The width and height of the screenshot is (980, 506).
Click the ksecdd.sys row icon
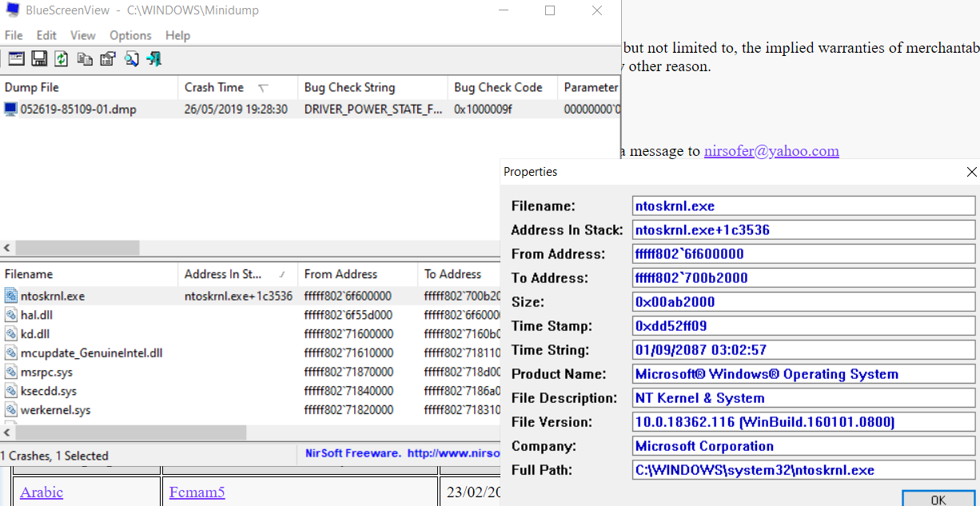(10, 391)
